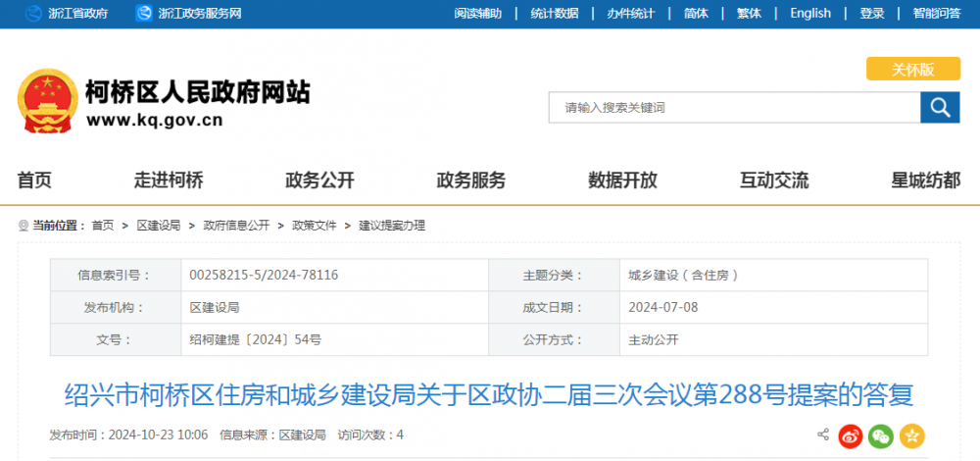The image size is (980, 461).
Task: Switch to 繁体 Chinese
Action: coord(749,13)
